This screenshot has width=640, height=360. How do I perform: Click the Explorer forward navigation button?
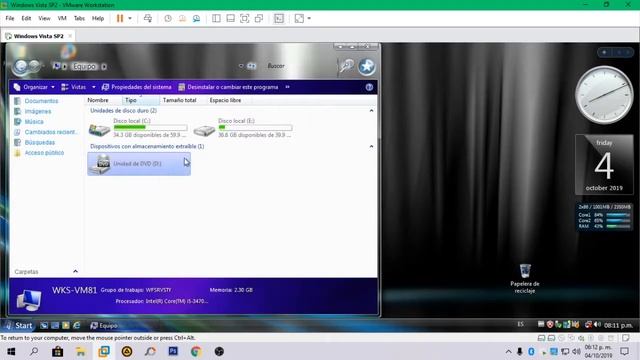(34, 66)
